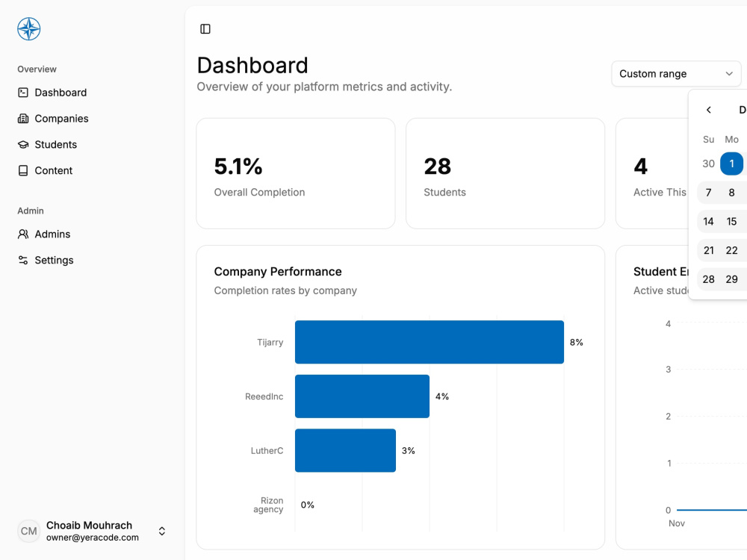Click the Companies building icon
This screenshot has width=747, height=560.
point(23,119)
